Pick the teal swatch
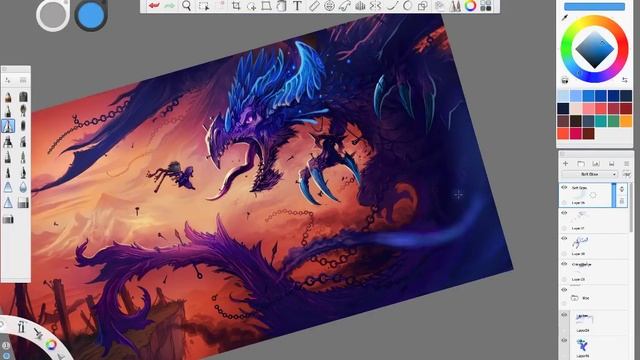 [601, 121]
